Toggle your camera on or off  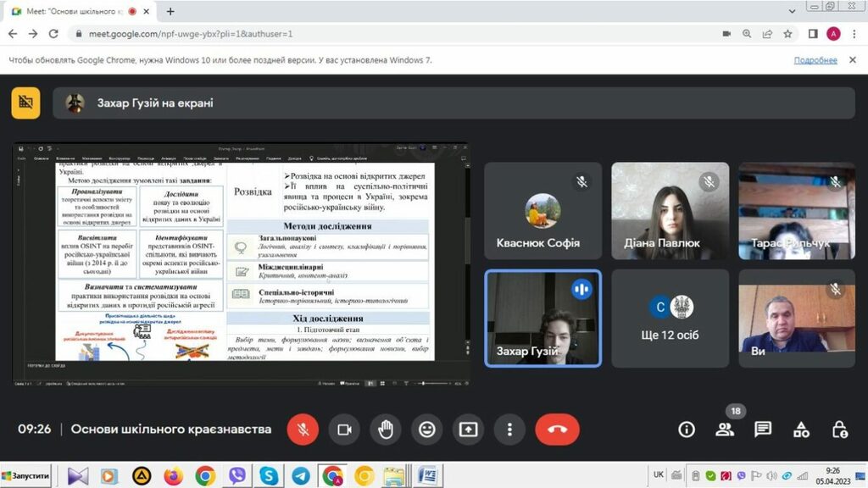click(x=344, y=430)
